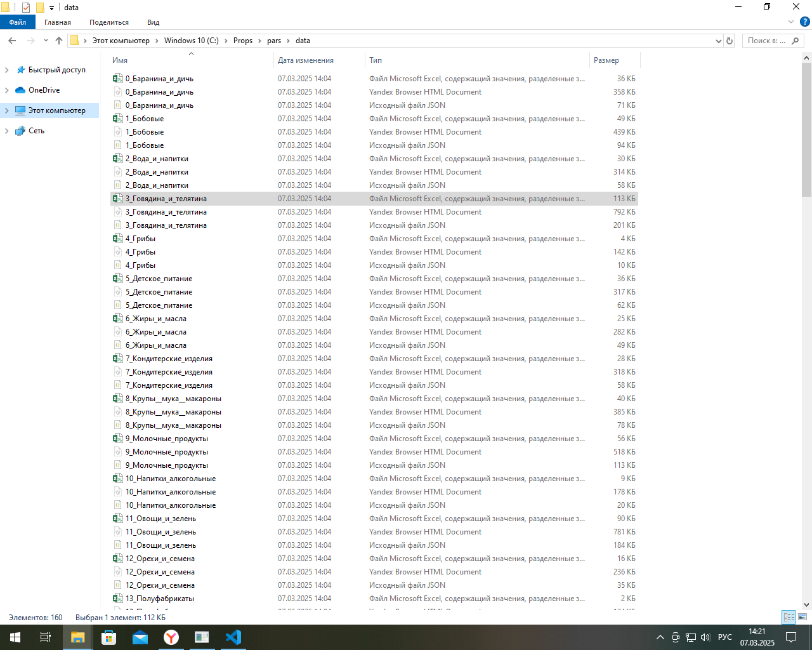
Task: Open Mail app from the taskbar
Action: tap(140, 637)
